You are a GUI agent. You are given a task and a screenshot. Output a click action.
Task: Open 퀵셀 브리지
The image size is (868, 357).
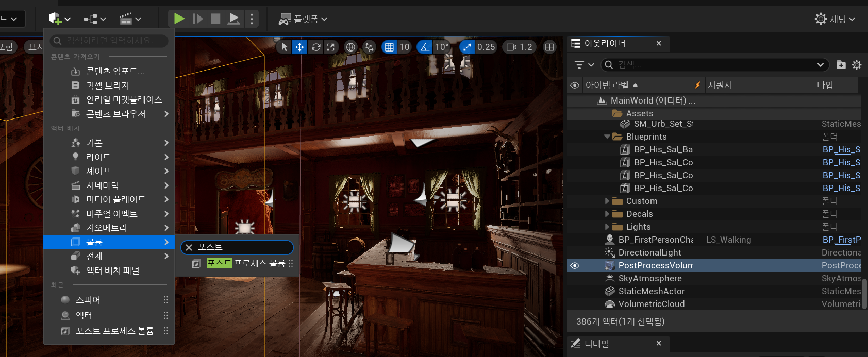pyautogui.click(x=109, y=86)
